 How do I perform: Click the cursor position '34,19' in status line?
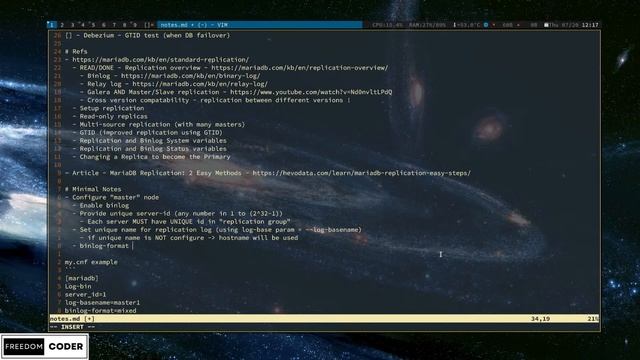pyautogui.click(x=540, y=319)
